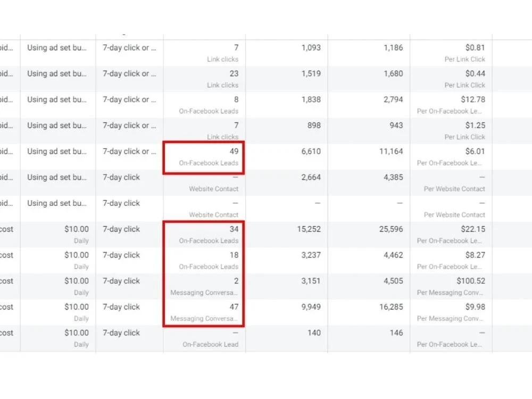Screen dimensions: 532x399
Task: Click the 140 reach value
Action: coord(314,333)
